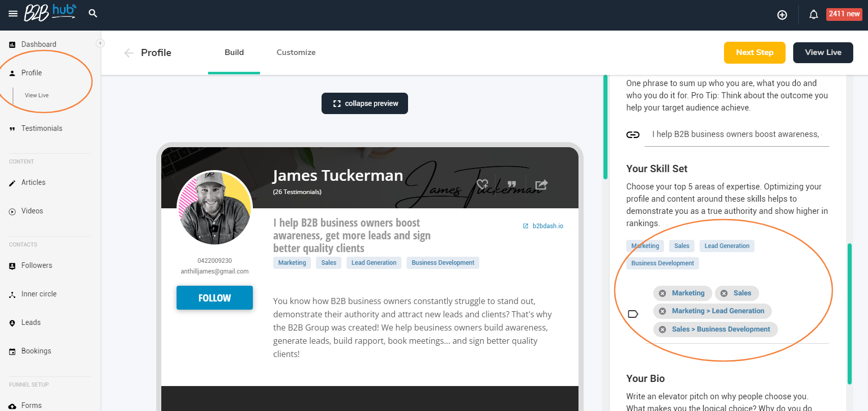Click the Profile person icon
868x411 pixels.
coord(12,73)
